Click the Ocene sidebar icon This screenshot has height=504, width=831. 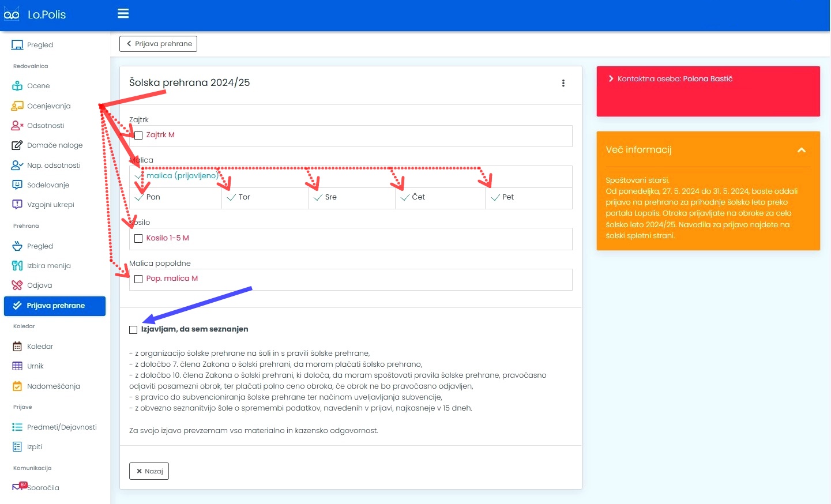[x=17, y=86]
